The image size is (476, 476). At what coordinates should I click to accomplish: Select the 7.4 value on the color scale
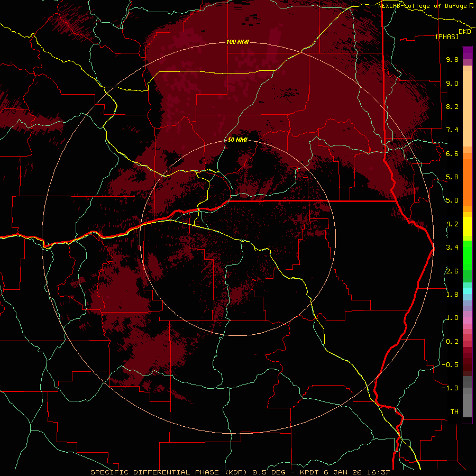(x=452, y=130)
